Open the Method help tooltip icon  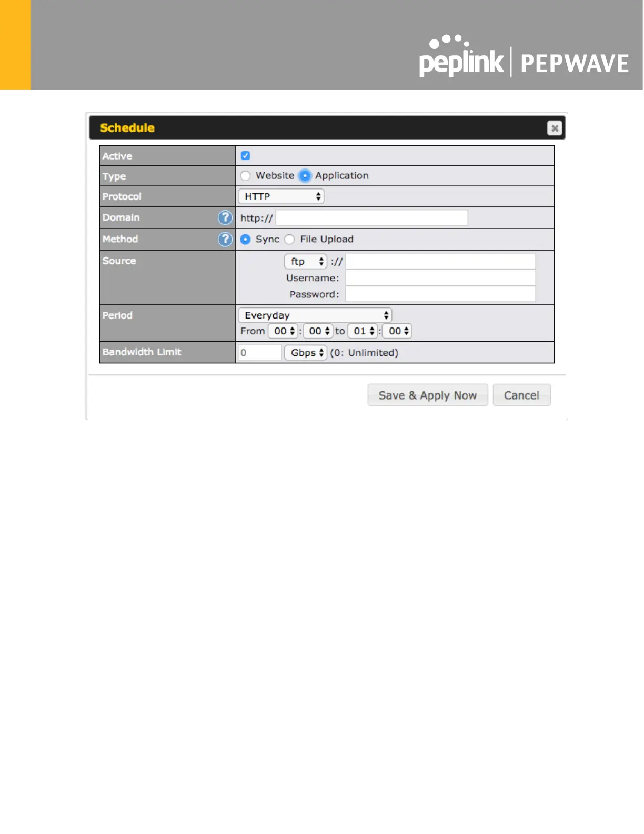[x=225, y=239]
